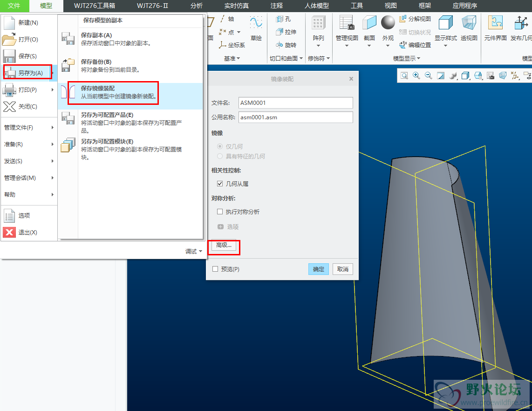Open the 切口和曲面 group dropdown
Screen dimensions: 532x411
(x=286, y=58)
